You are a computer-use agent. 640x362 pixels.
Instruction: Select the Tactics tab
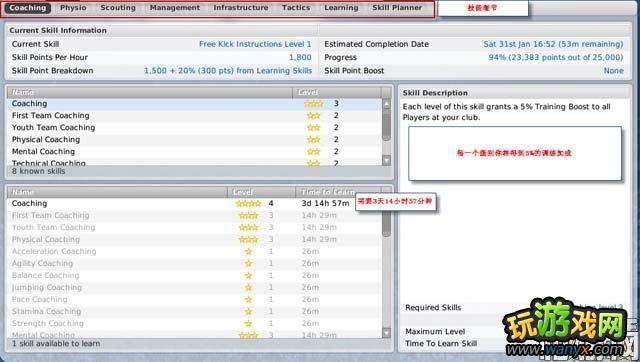click(296, 8)
